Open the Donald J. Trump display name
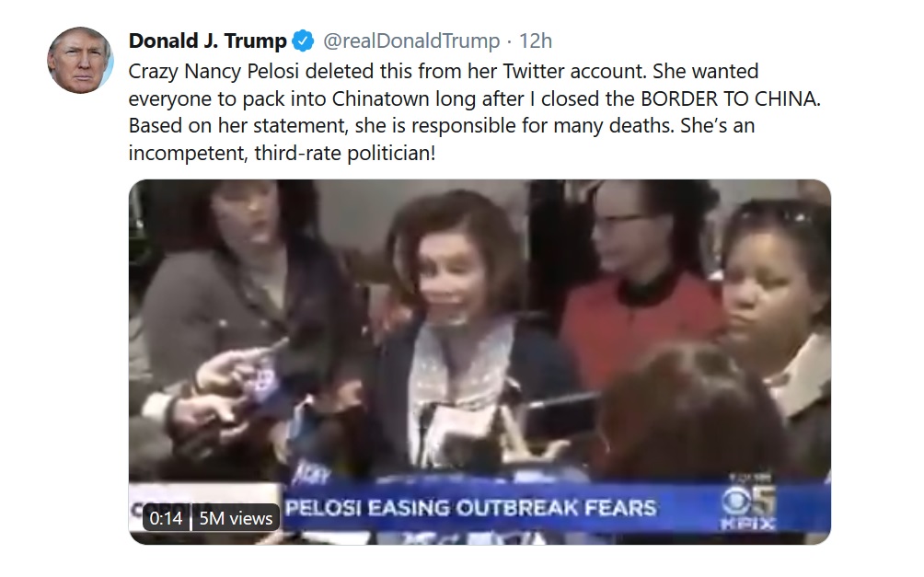 (207, 41)
